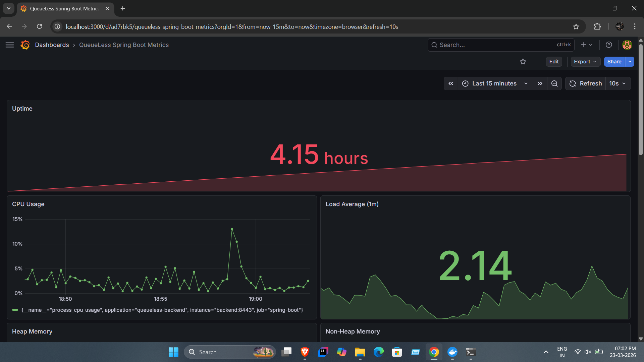Open the Help question mark icon

609,45
